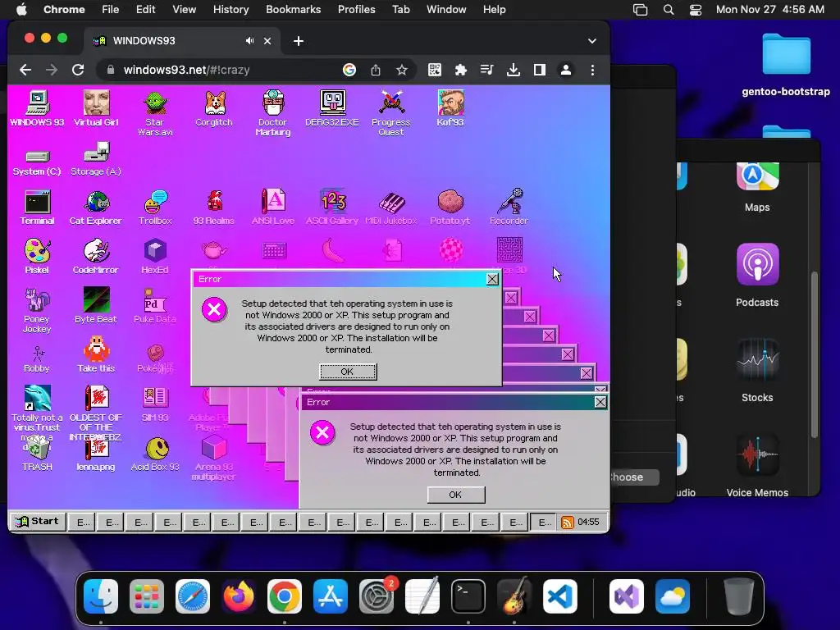Open ANSI Love icon
The width and height of the screenshot is (840, 630).
[x=273, y=208]
